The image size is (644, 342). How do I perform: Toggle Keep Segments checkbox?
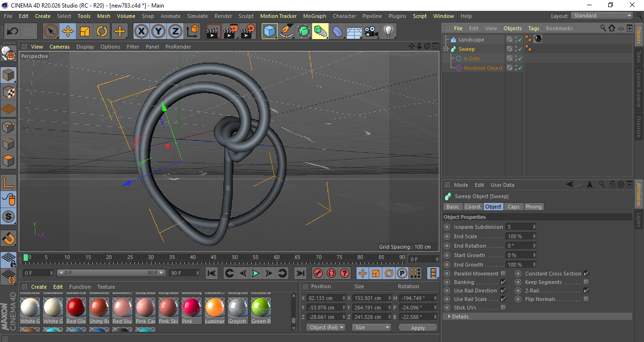[586, 282]
